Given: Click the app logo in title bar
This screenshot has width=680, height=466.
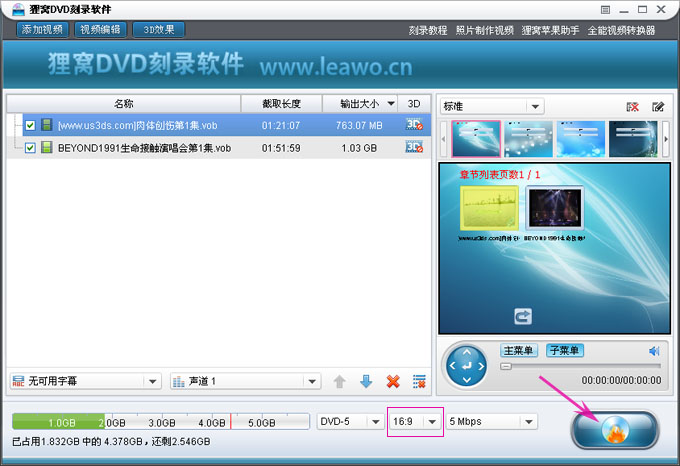Looking at the screenshot, I should pyautogui.click(x=18, y=9).
